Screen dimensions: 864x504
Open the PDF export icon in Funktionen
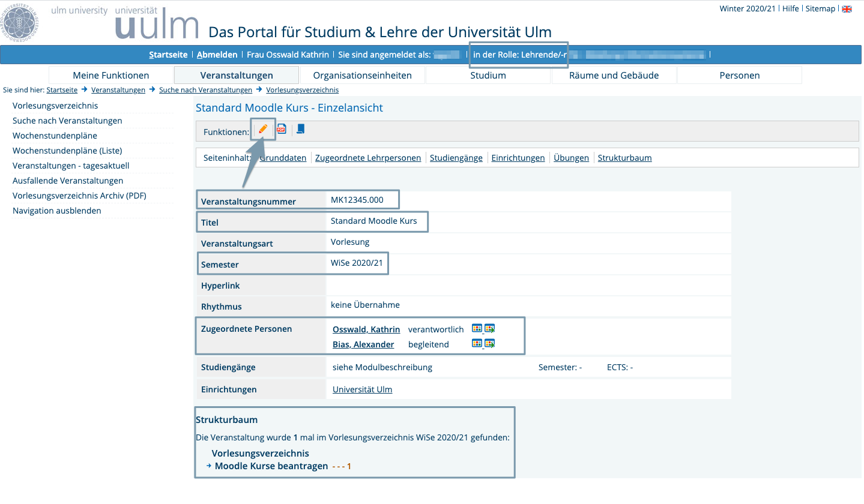[x=281, y=129]
